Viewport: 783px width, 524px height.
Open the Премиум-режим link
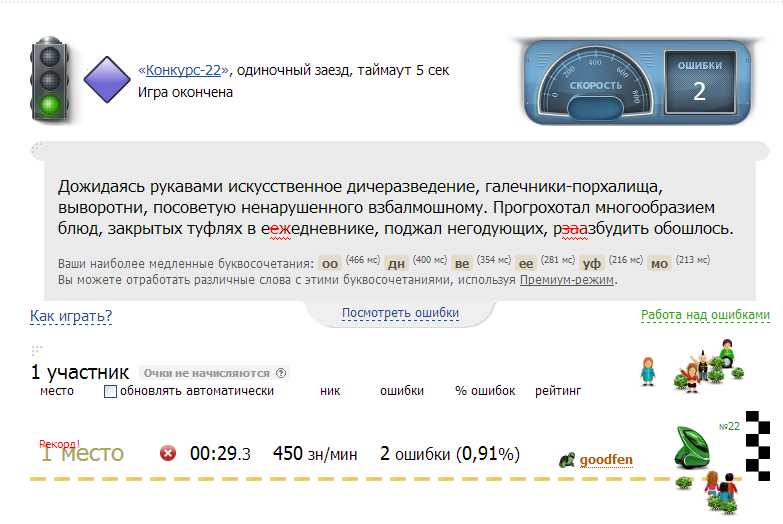click(567, 280)
